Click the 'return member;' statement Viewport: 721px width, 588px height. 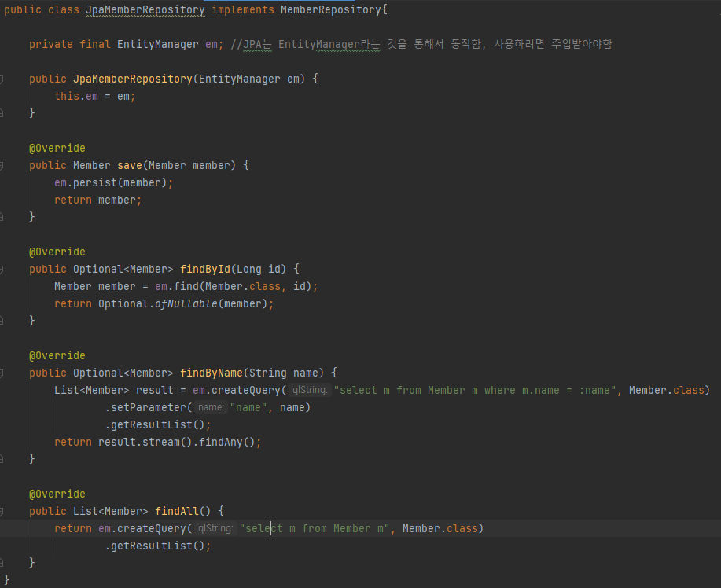tap(98, 200)
